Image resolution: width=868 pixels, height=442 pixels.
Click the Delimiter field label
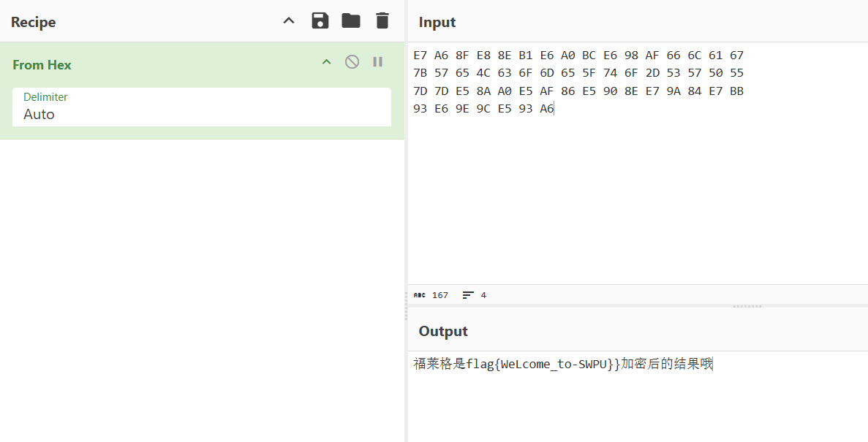(45, 97)
